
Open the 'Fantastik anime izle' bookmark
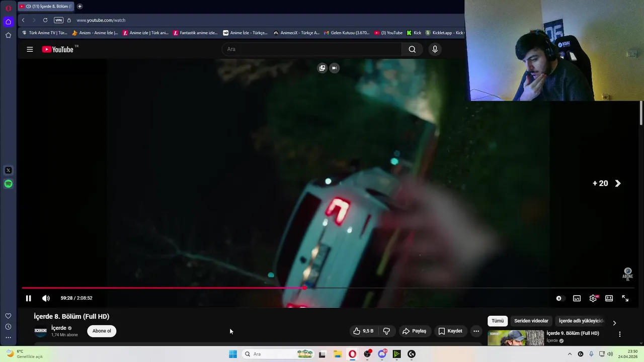195,33
